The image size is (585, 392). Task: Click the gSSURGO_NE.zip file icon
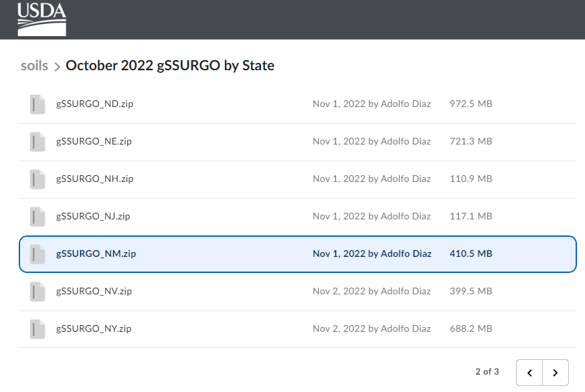37,142
